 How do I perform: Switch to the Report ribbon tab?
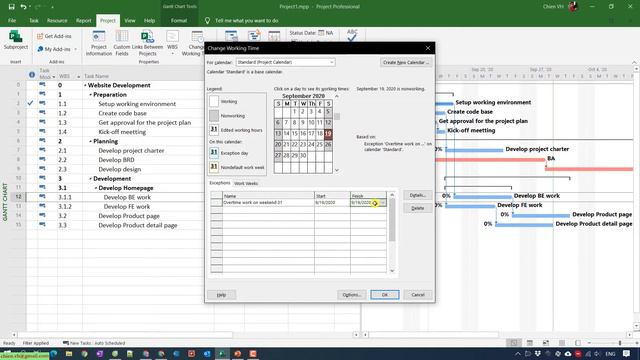[84, 20]
